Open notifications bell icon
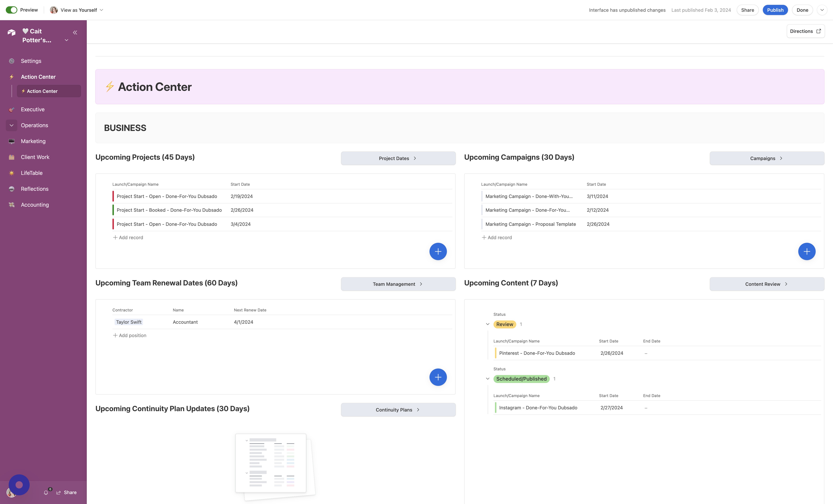 (x=46, y=492)
